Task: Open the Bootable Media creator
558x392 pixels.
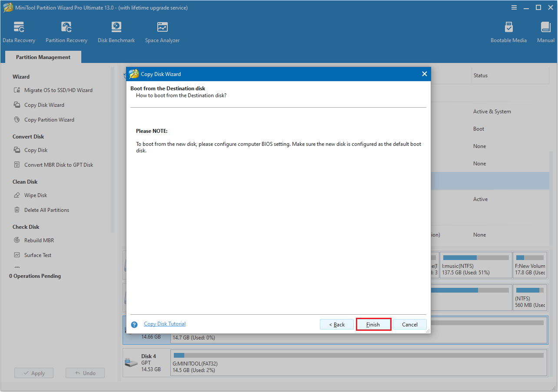Action: 508,31
